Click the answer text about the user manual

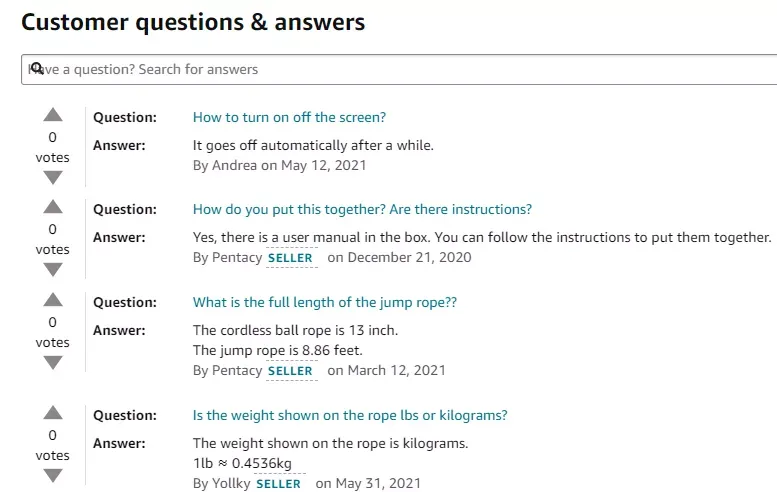(482, 237)
